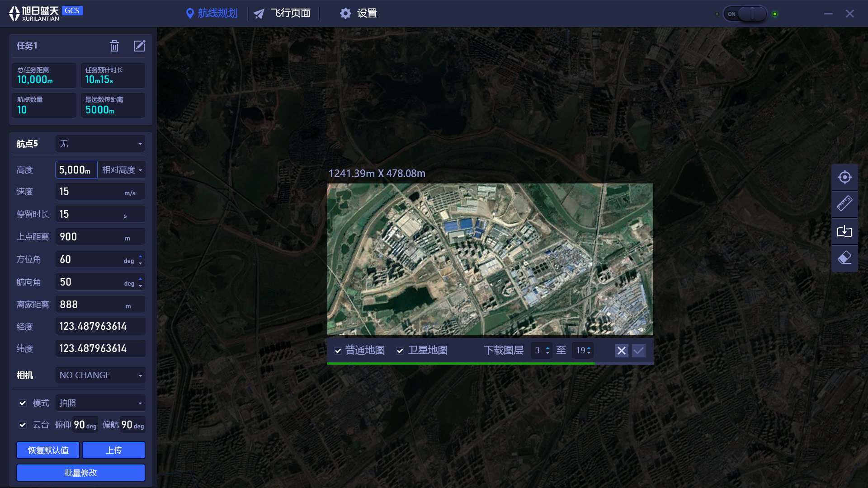Screen dimensions: 868x488
Task: Click the edit task pencil icon
Action: click(139, 46)
